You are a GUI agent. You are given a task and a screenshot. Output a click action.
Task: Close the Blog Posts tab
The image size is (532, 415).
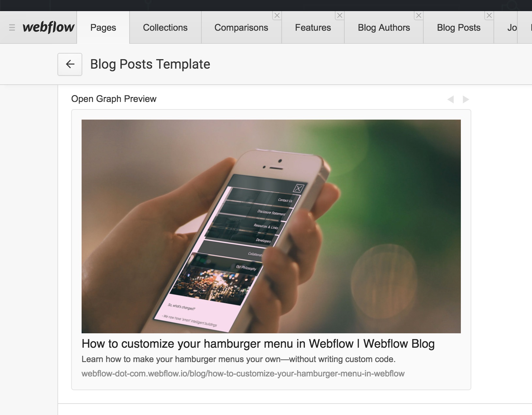click(489, 15)
